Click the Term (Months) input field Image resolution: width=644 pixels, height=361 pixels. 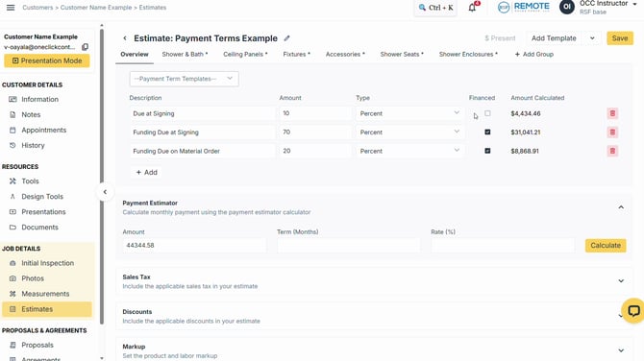[348, 246]
